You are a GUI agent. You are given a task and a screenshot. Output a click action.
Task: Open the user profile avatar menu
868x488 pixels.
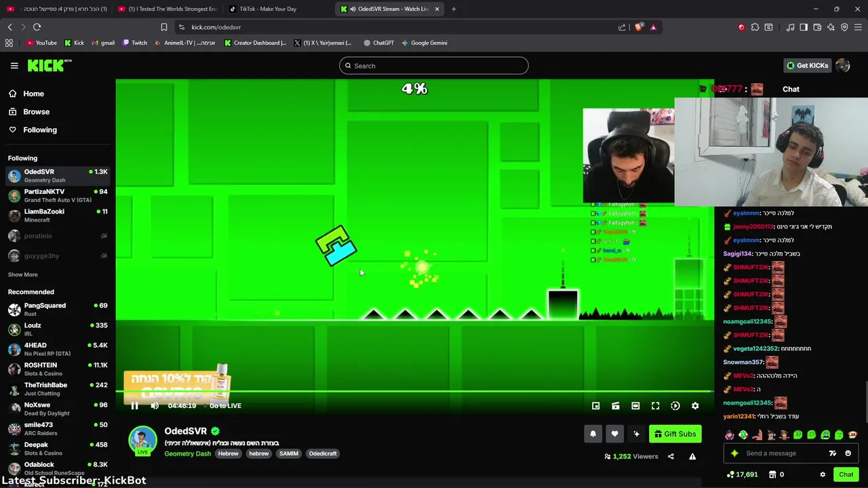[x=843, y=66]
